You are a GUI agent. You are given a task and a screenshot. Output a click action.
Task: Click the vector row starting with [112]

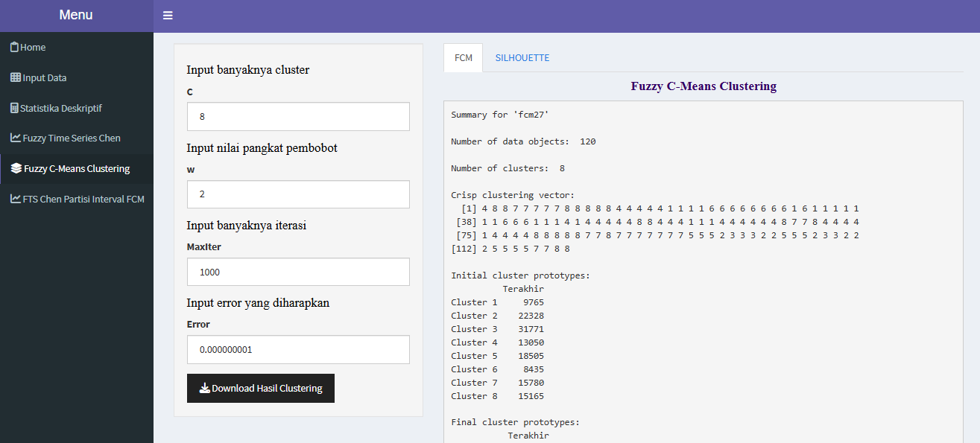[x=510, y=249]
